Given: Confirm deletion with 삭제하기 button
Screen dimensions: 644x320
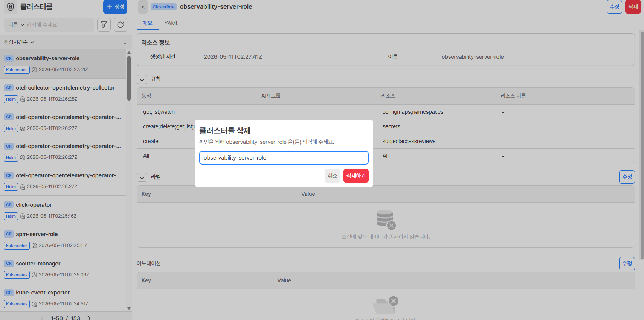Looking at the screenshot, I should [356, 176].
